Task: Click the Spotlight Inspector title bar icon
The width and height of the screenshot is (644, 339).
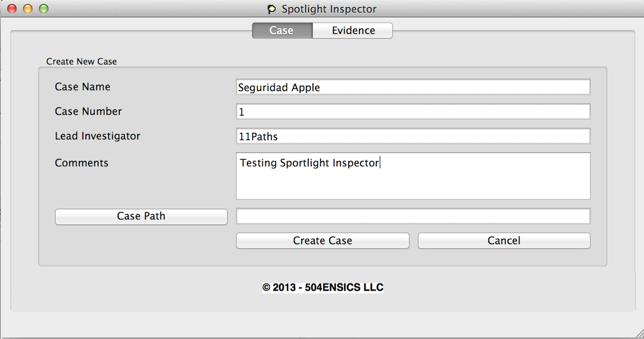Action: [272, 9]
